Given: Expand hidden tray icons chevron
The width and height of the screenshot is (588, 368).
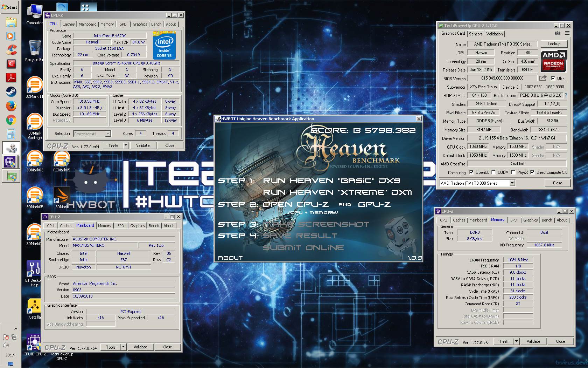Looking at the screenshot, I should (x=15, y=328).
